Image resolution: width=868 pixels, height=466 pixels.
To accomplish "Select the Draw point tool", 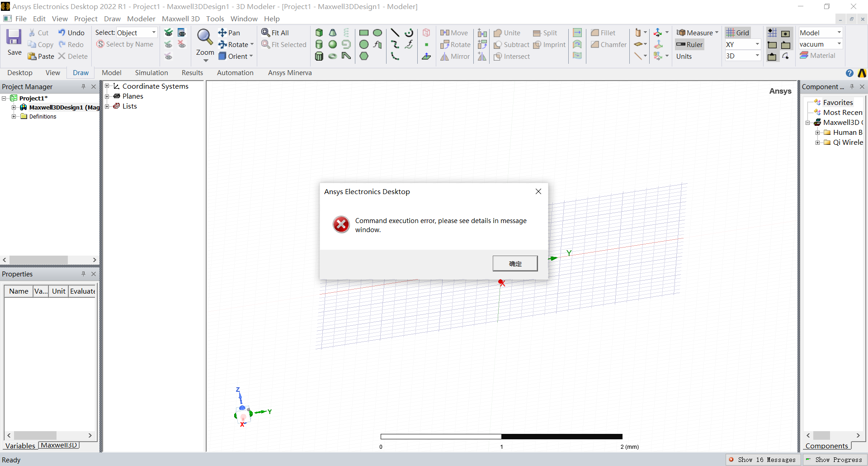I will pyautogui.click(x=426, y=44).
